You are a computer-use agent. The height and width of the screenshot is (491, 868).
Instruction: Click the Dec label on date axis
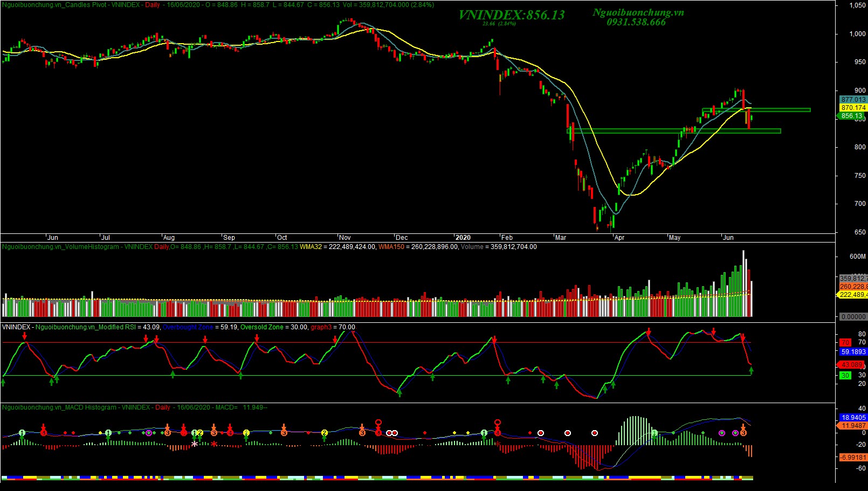(x=402, y=238)
